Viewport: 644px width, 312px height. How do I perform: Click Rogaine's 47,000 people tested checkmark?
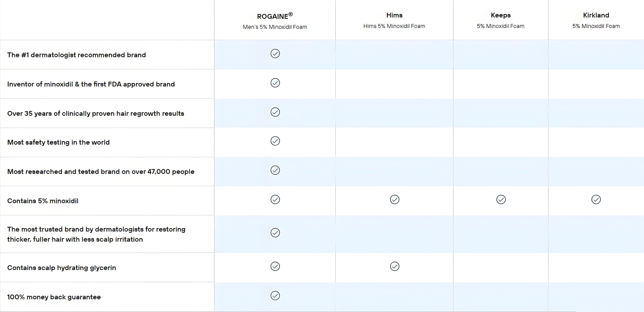tap(275, 170)
